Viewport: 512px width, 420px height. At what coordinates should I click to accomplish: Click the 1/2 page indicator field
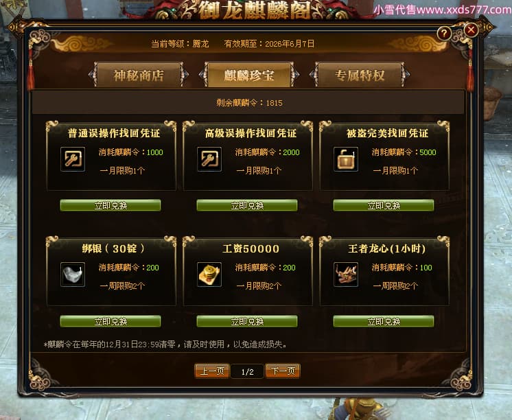coord(247,371)
